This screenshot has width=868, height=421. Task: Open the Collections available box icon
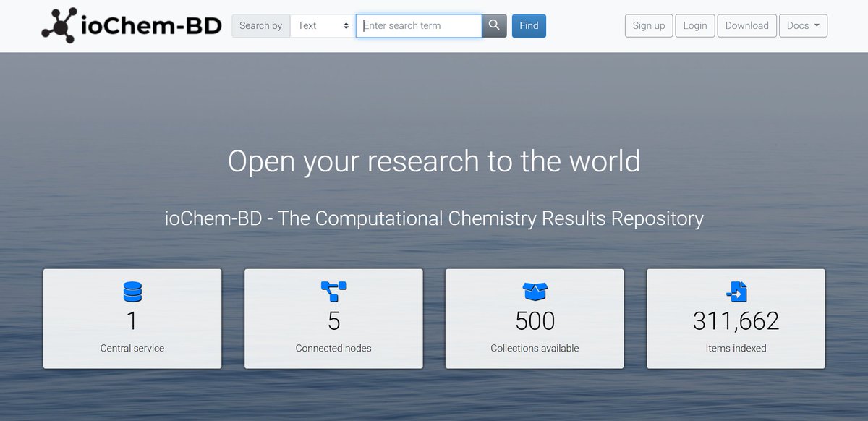coord(534,292)
